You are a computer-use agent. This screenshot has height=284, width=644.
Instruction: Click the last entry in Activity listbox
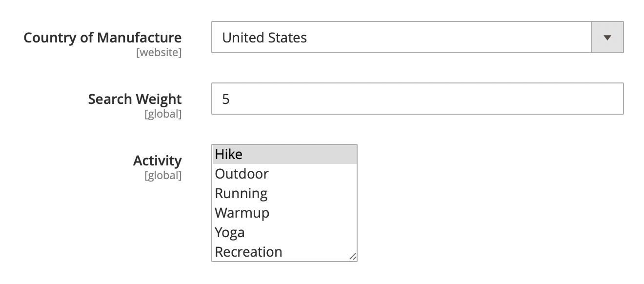(284, 252)
